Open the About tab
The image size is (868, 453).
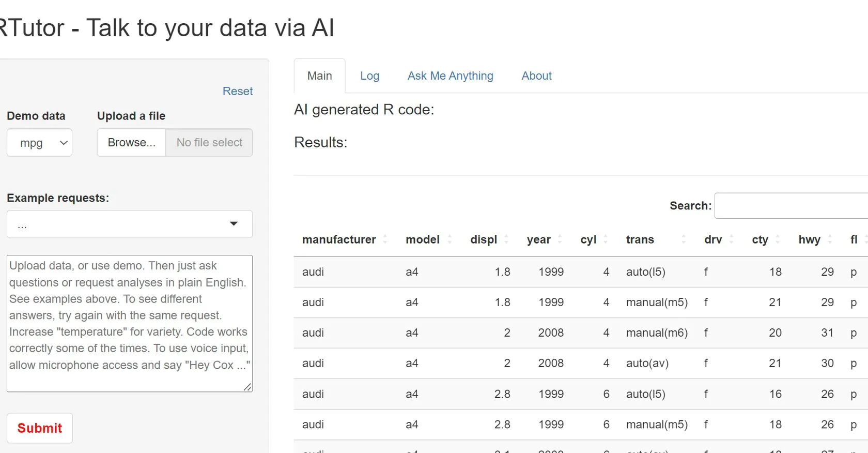coord(536,76)
